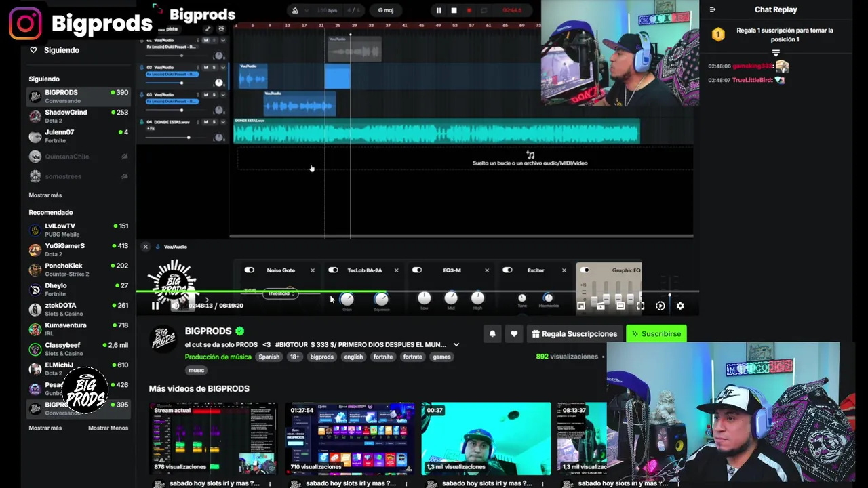The width and height of the screenshot is (868, 488).
Task: Toggle the Exciter effect switch
Action: click(507, 270)
